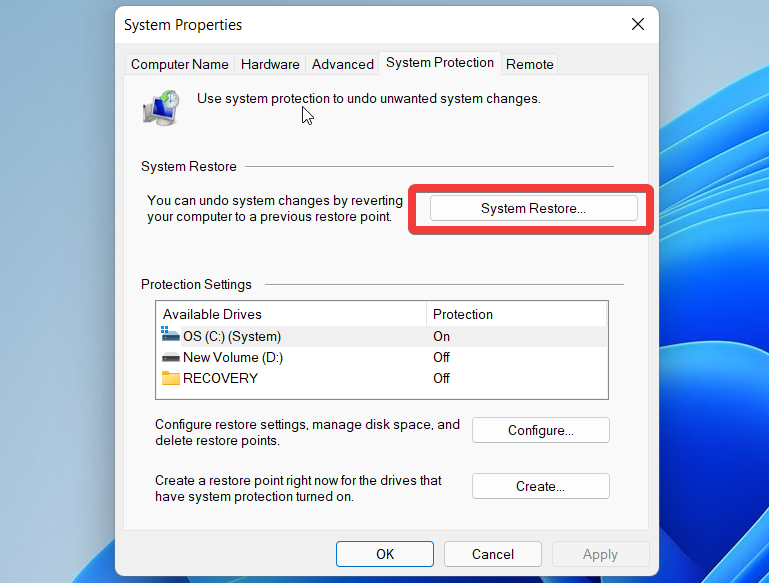The image size is (769, 583).
Task: Close the System Properties dialog
Action: coord(637,24)
